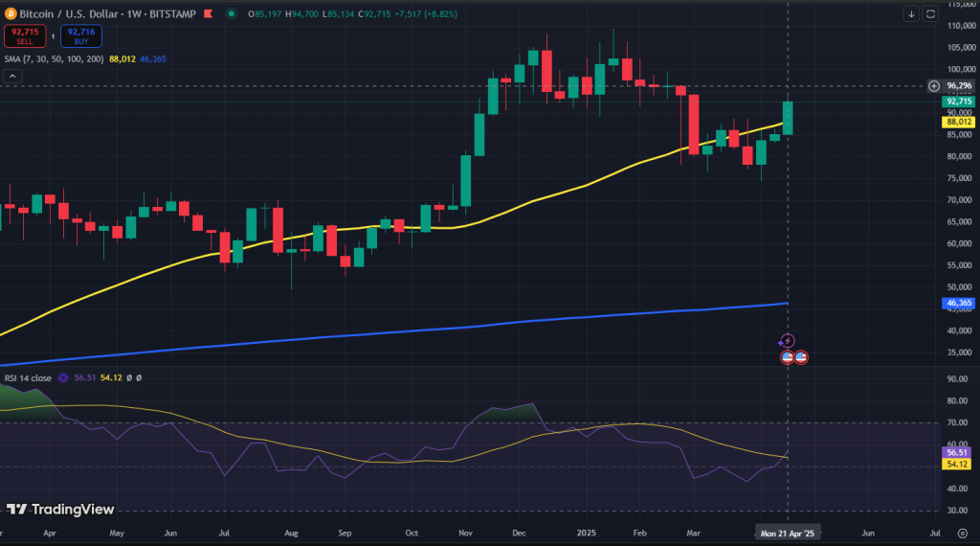
Task: Click the red flag icon beside BITSTAMP
Action: click(208, 13)
